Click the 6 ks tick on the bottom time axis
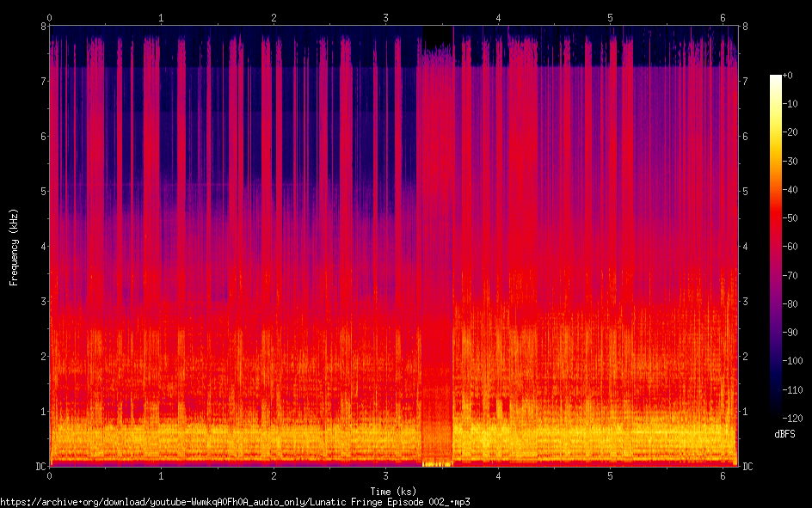Image resolution: width=812 pixels, height=508 pixels. (x=723, y=475)
